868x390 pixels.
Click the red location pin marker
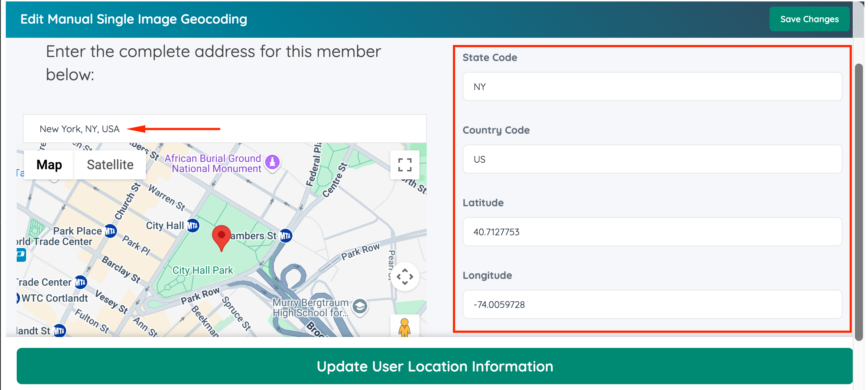(x=221, y=238)
